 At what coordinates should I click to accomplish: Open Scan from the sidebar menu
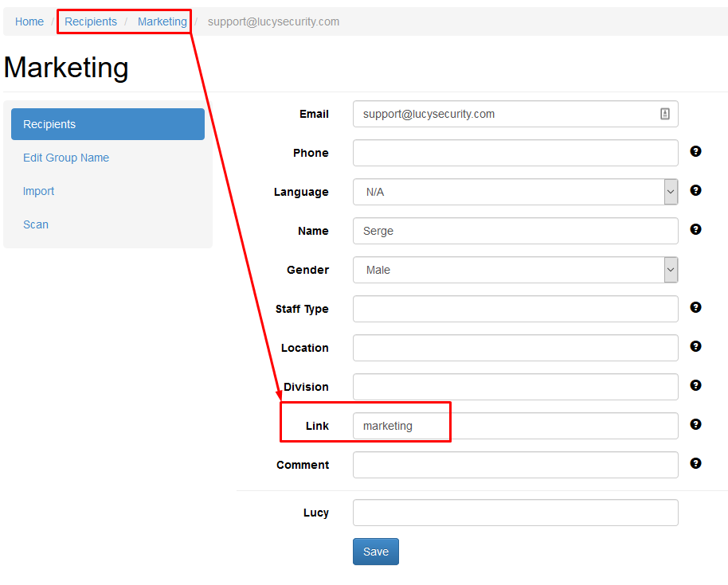36,224
